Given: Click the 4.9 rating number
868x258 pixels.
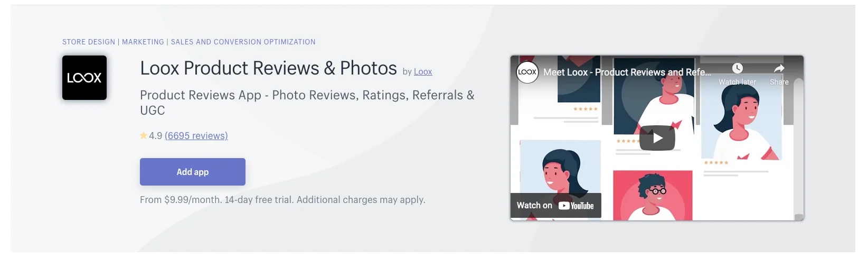Looking at the screenshot, I should (x=156, y=136).
